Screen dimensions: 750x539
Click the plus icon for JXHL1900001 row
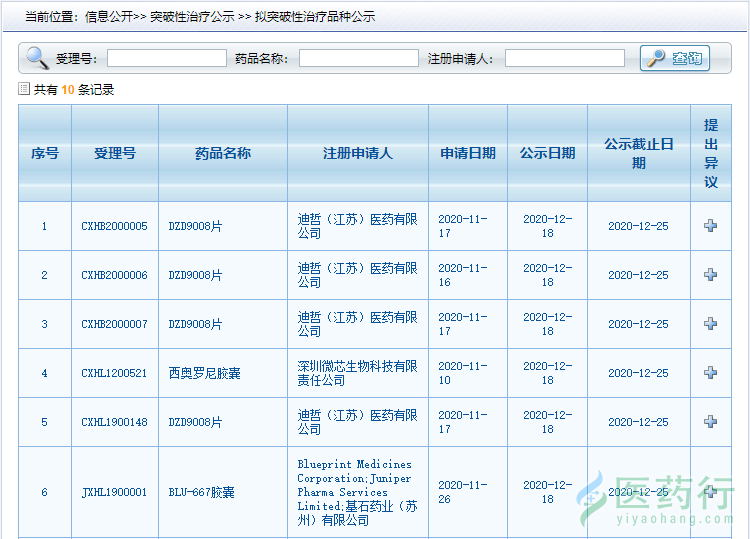click(710, 492)
